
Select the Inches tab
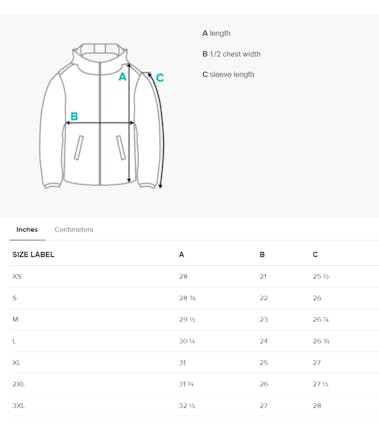point(27,229)
